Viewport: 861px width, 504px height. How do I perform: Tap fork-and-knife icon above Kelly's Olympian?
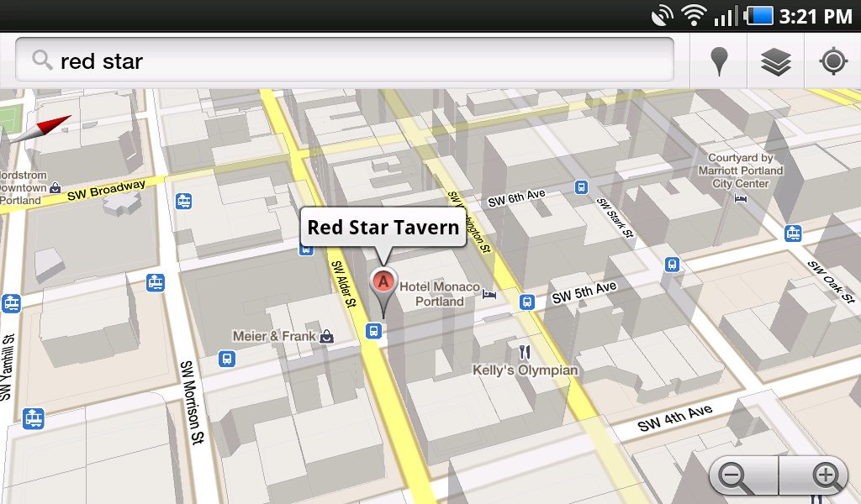tap(525, 351)
